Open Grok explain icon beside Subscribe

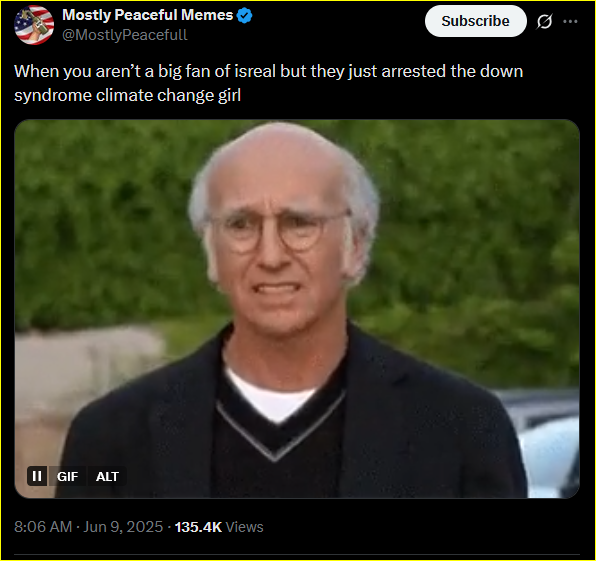[x=544, y=21]
